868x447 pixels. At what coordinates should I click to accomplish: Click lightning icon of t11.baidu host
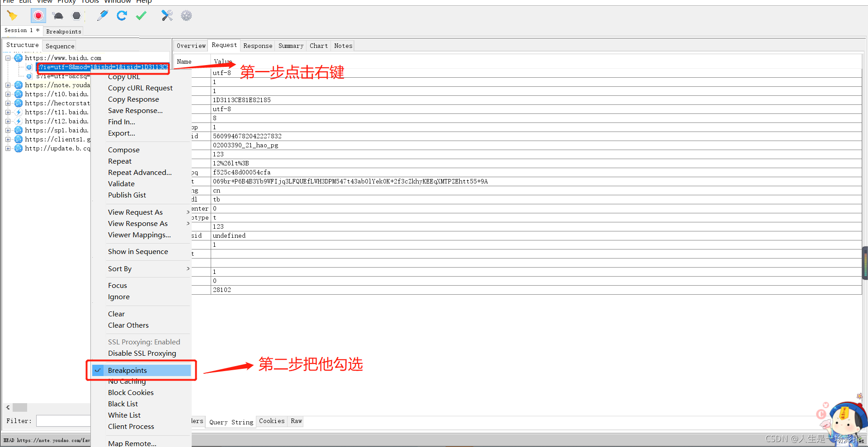19,112
